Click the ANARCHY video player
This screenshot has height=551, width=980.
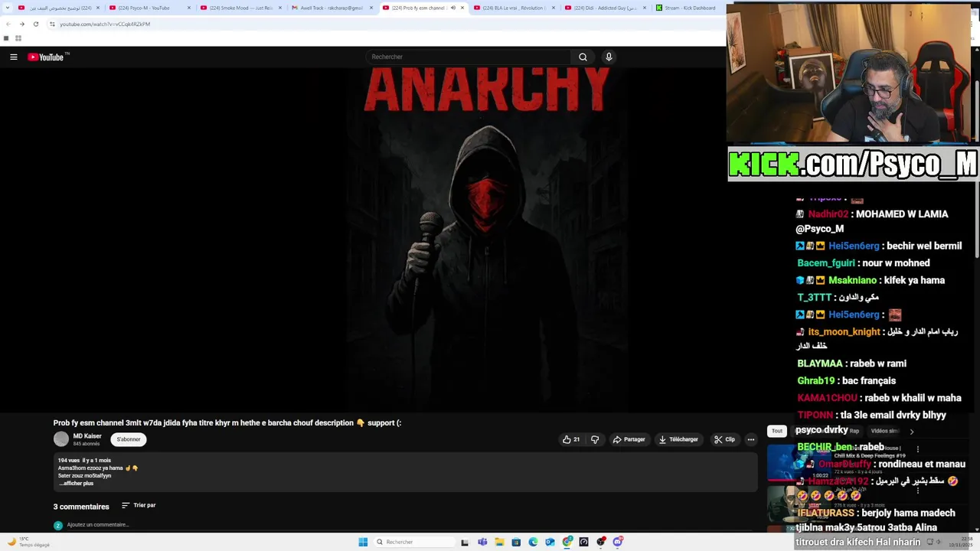pos(363,239)
